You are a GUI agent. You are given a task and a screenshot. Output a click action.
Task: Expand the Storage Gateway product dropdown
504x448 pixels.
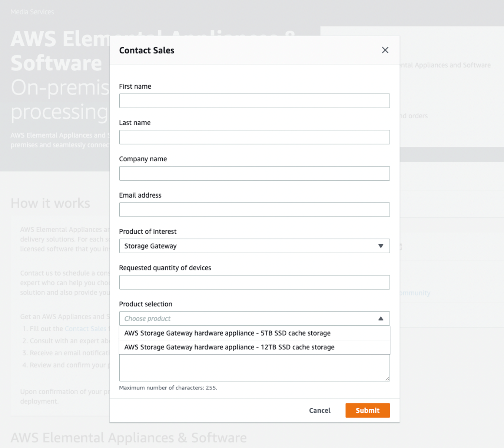pyautogui.click(x=381, y=246)
